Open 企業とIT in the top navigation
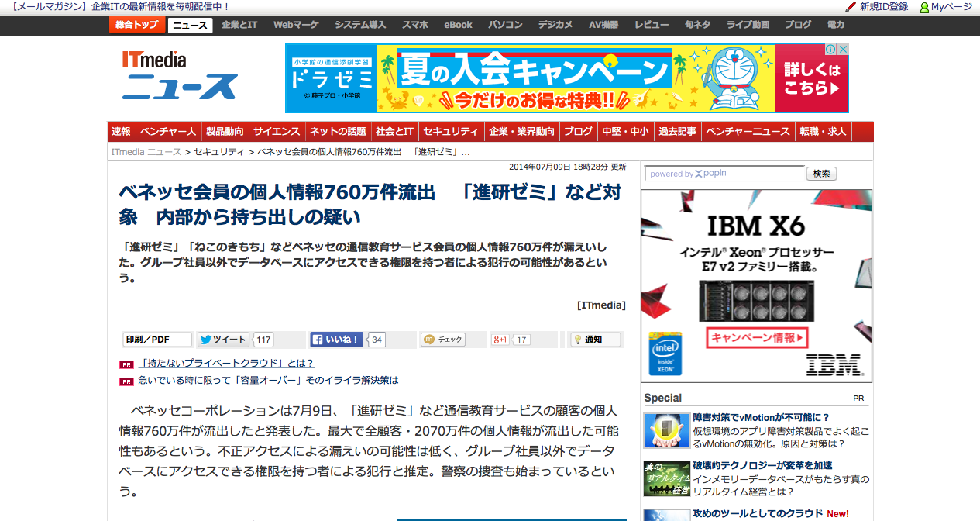 239,25
